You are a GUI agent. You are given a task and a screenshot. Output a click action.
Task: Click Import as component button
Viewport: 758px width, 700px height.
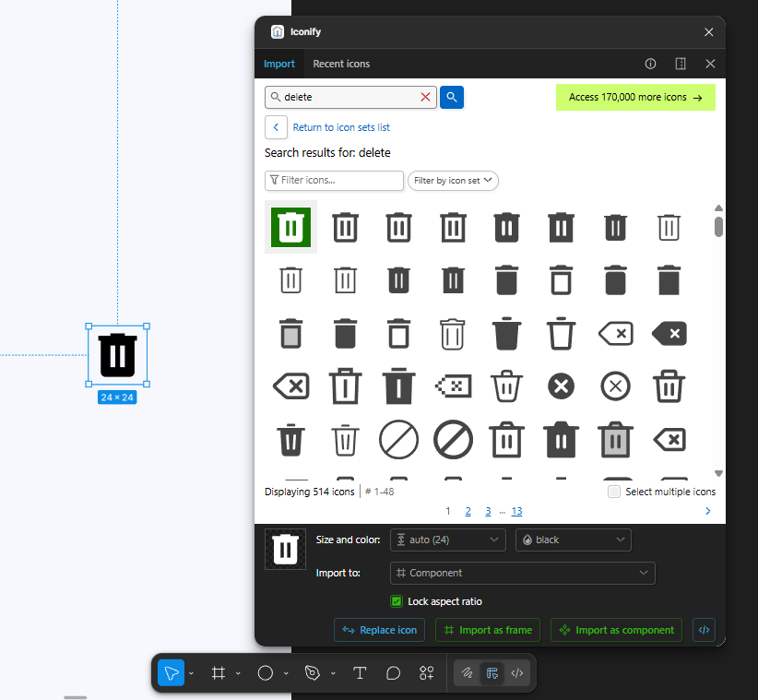pos(616,630)
